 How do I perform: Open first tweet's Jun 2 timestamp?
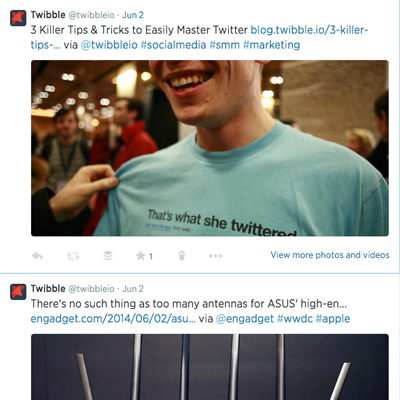tap(133, 15)
